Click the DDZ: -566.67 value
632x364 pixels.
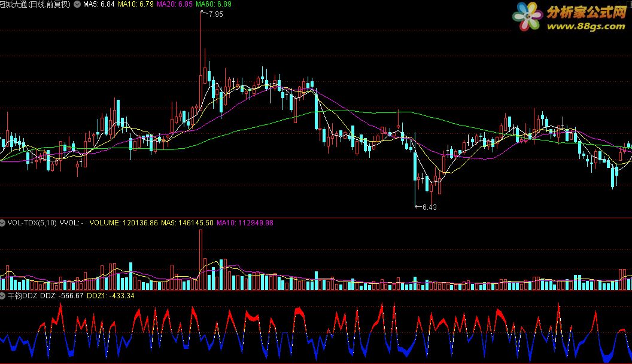click(x=62, y=296)
